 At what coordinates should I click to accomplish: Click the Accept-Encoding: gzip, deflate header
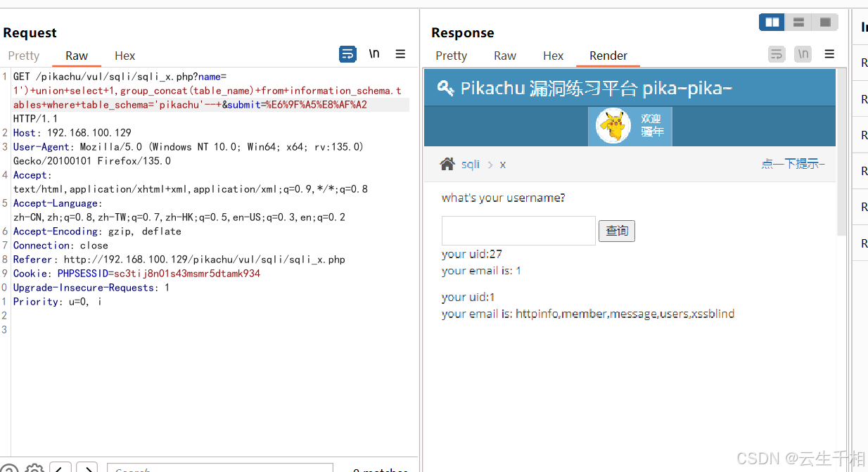click(97, 231)
